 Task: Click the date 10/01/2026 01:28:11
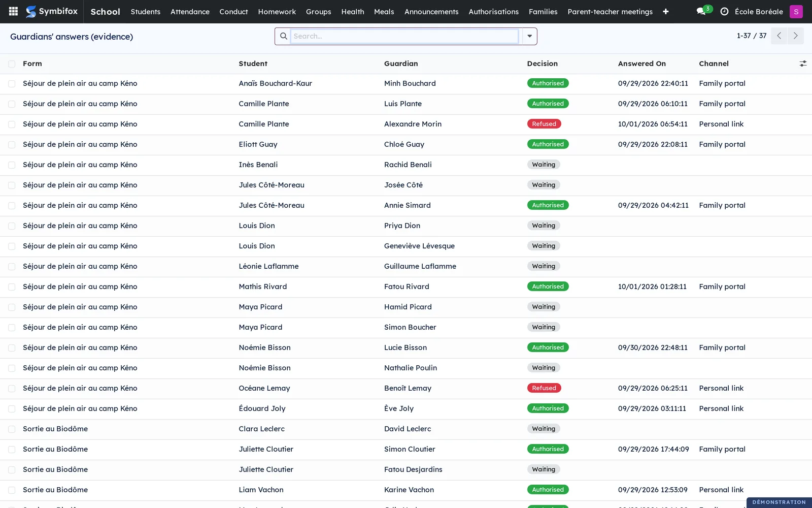pyautogui.click(x=652, y=287)
